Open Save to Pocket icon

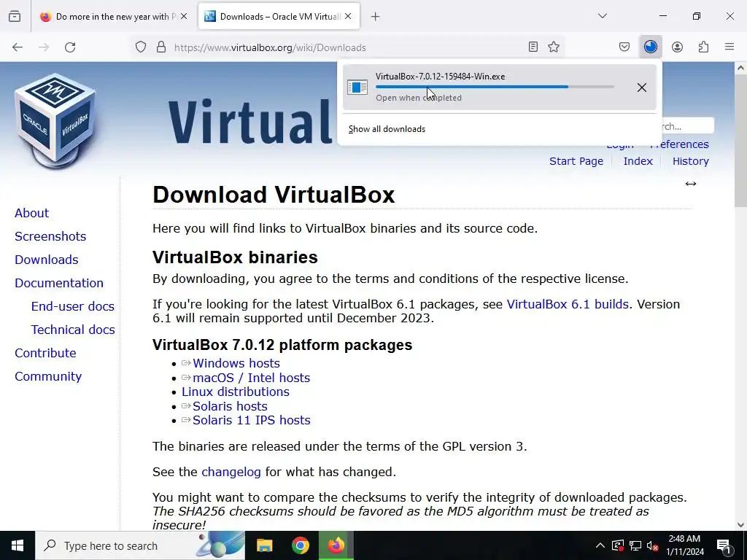(x=624, y=47)
